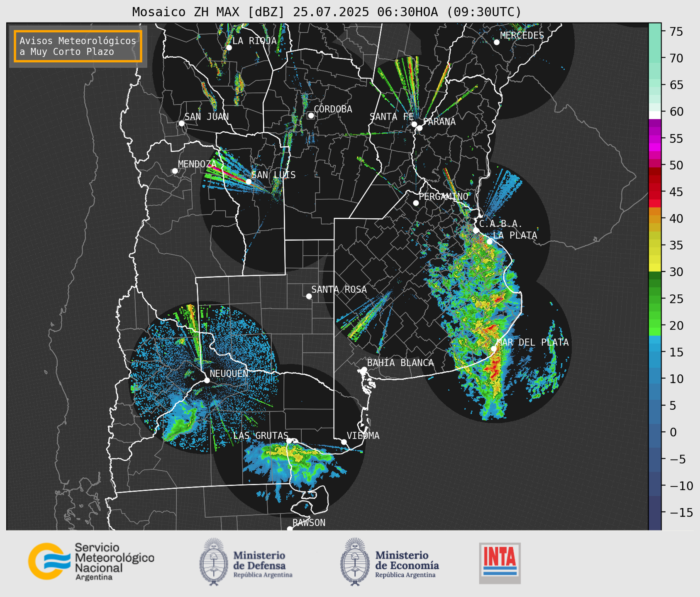Click the Avisos Meteorológicos a Muy Corto Plazo box

(78, 46)
